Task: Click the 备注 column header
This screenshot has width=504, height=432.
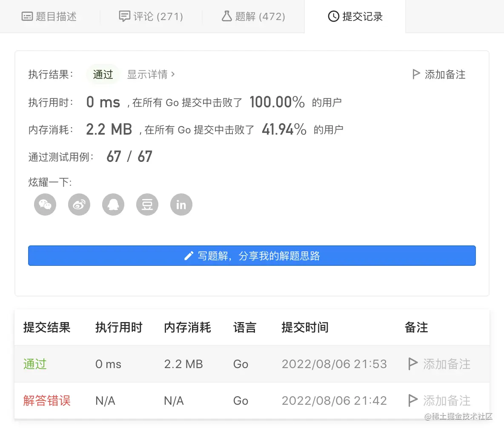Action: tap(416, 328)
